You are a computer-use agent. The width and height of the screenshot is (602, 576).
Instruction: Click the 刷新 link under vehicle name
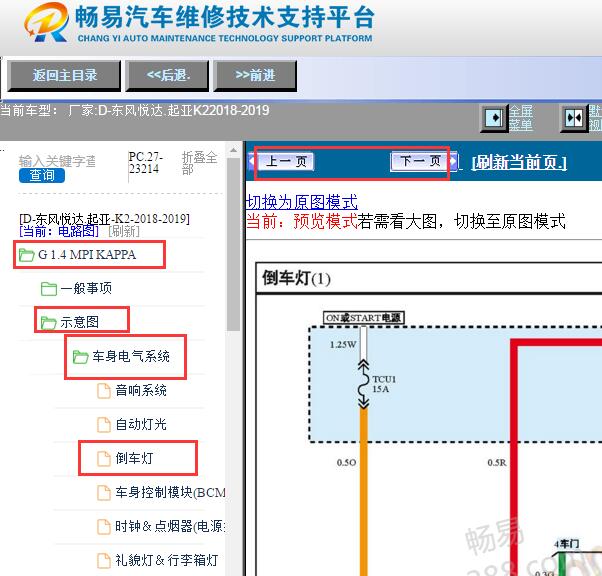click(x=124, y=231)
